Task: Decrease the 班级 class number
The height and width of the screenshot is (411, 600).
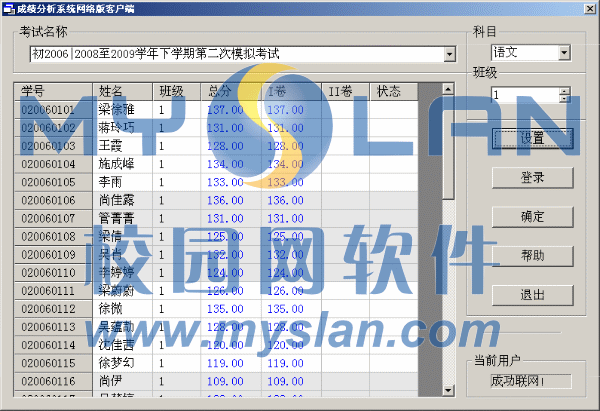Action: (x=564, y=99)
